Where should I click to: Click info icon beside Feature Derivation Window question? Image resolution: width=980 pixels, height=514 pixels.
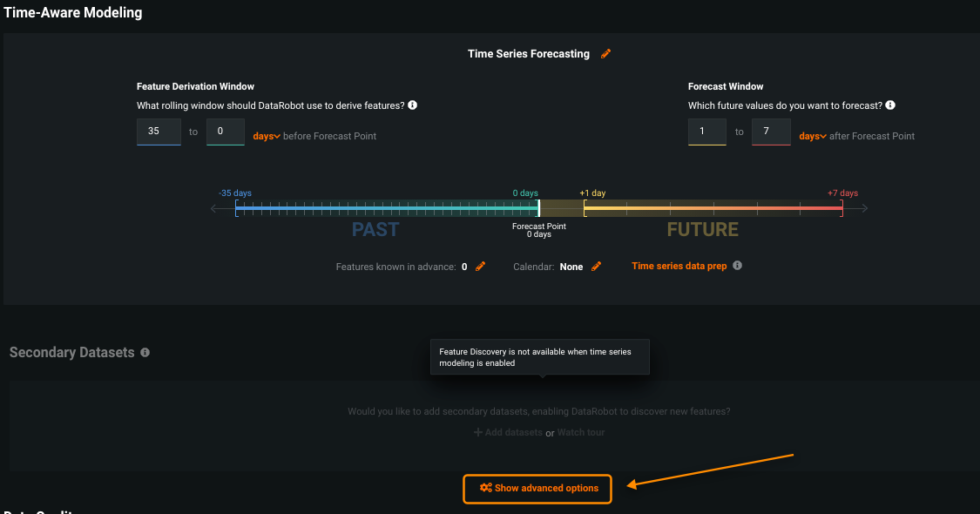pos(413,105)
